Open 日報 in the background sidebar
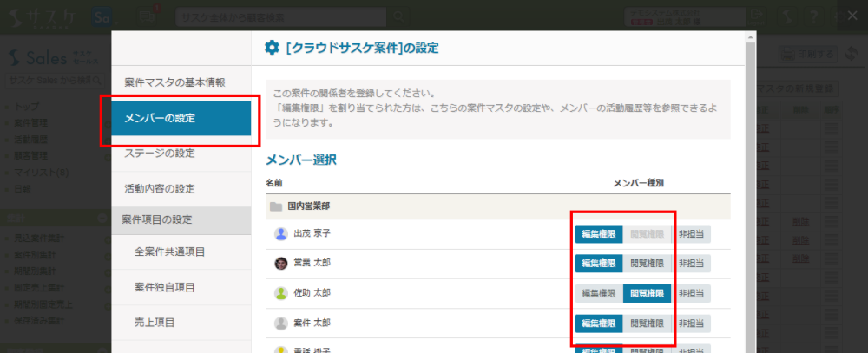This screenshot has width=868, height=353. click(23, 189)
